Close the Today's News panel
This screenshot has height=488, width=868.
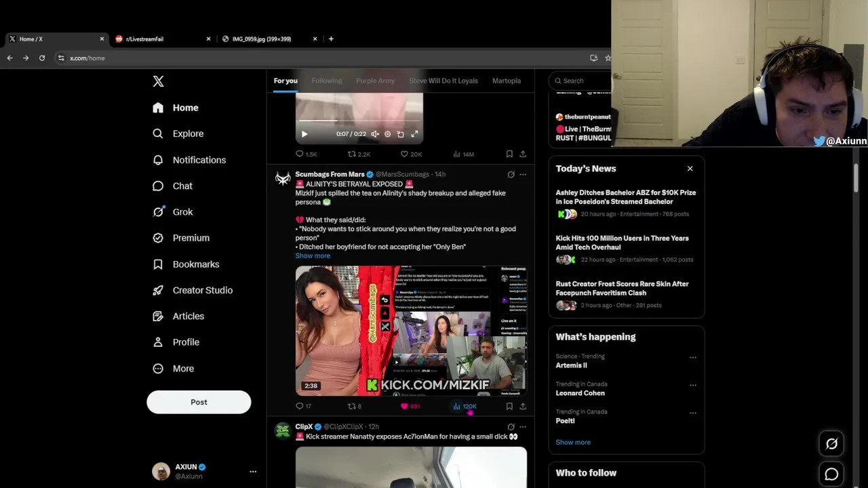(x=690, y=169)
